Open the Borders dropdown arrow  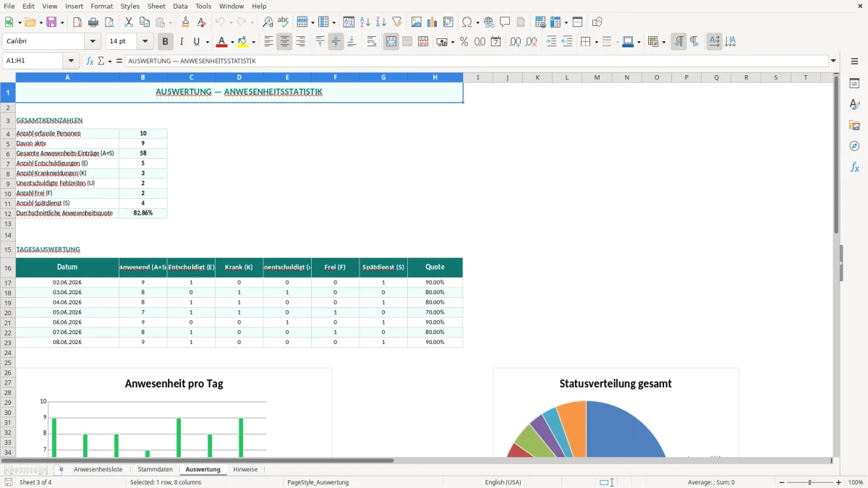(x=595, y=42)
